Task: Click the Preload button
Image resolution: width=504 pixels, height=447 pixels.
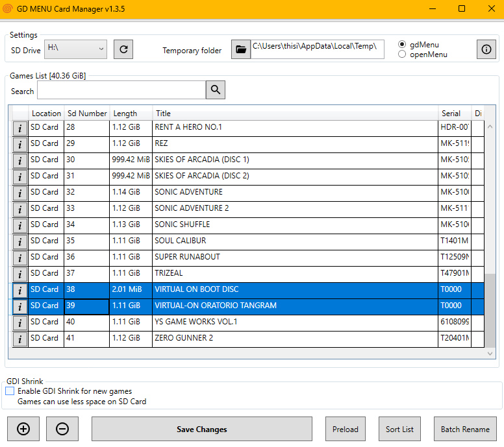Action: (346, 429)
